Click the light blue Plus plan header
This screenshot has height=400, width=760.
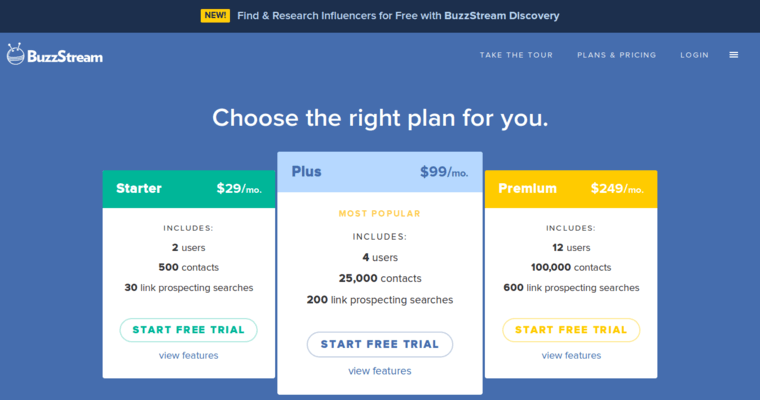coord(379,172)
